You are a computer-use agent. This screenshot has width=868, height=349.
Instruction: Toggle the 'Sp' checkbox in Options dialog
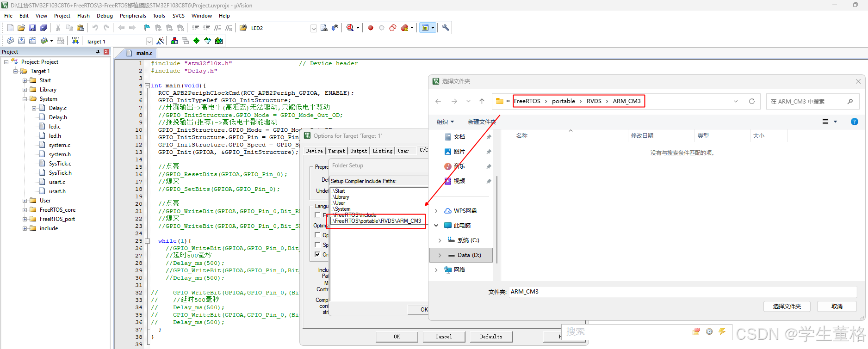click(317, 245)
